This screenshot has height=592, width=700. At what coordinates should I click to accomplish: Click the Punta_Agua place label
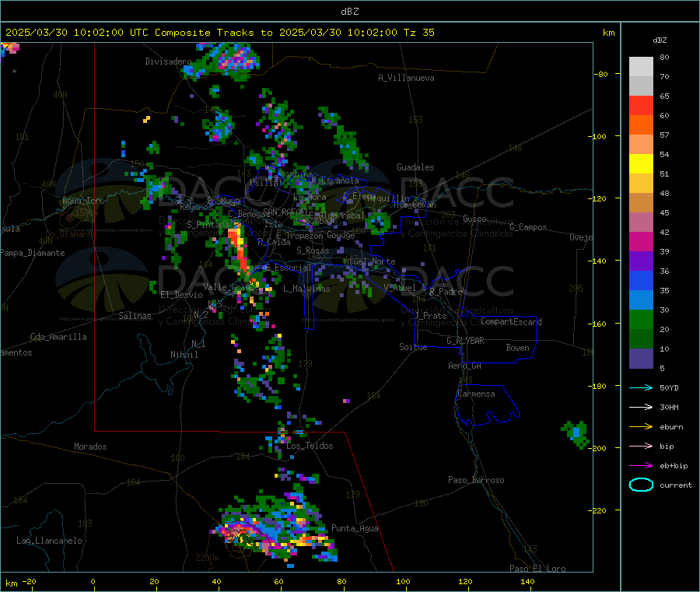click(x=355, y=529)
